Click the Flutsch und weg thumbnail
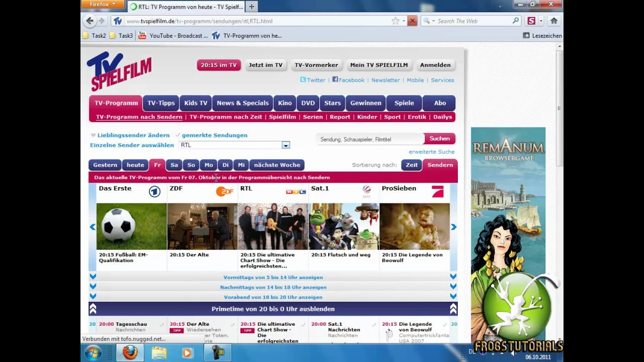644x362 pixels. point(344,226)
